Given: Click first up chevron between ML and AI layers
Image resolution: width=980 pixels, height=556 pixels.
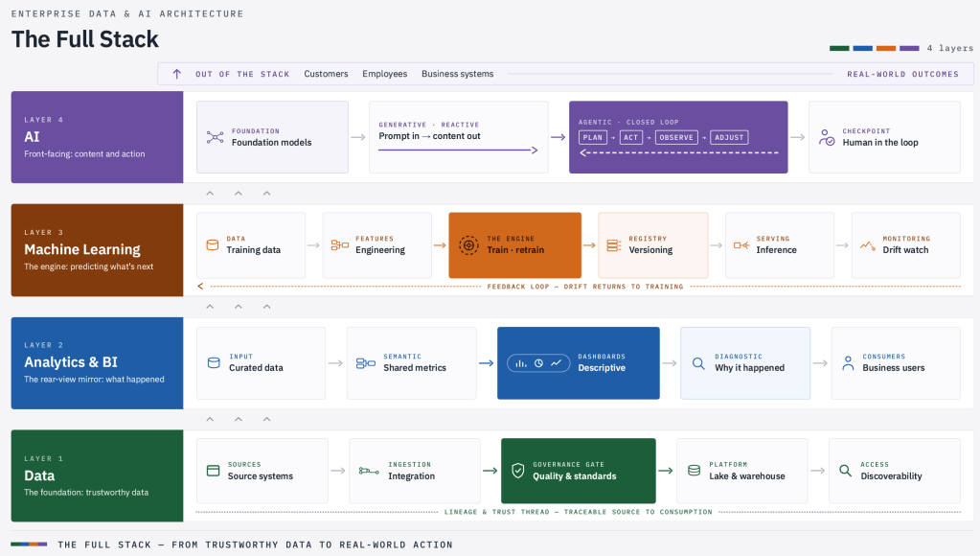Looking at the screenshot, I should [x=210, y=194].
